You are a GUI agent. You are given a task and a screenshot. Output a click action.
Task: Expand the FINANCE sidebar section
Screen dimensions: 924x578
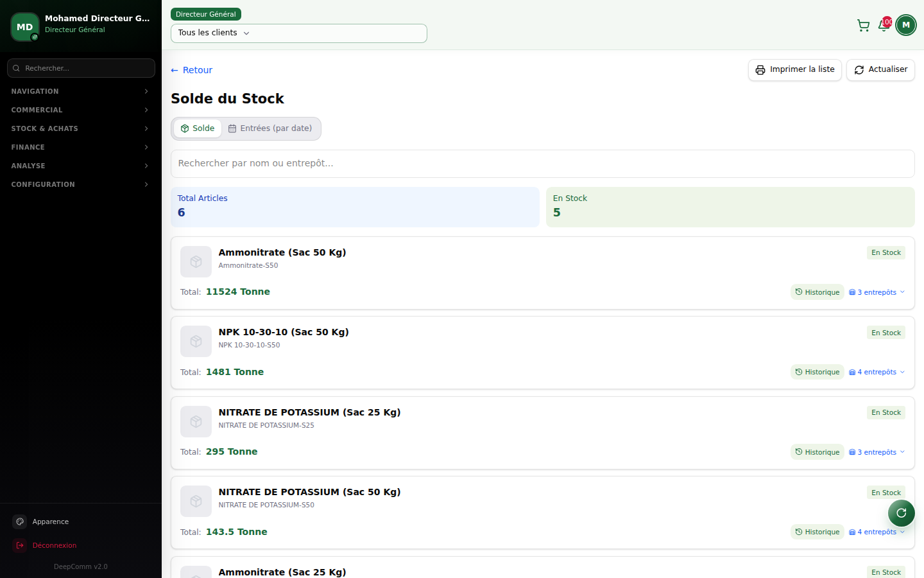point(80,147)
